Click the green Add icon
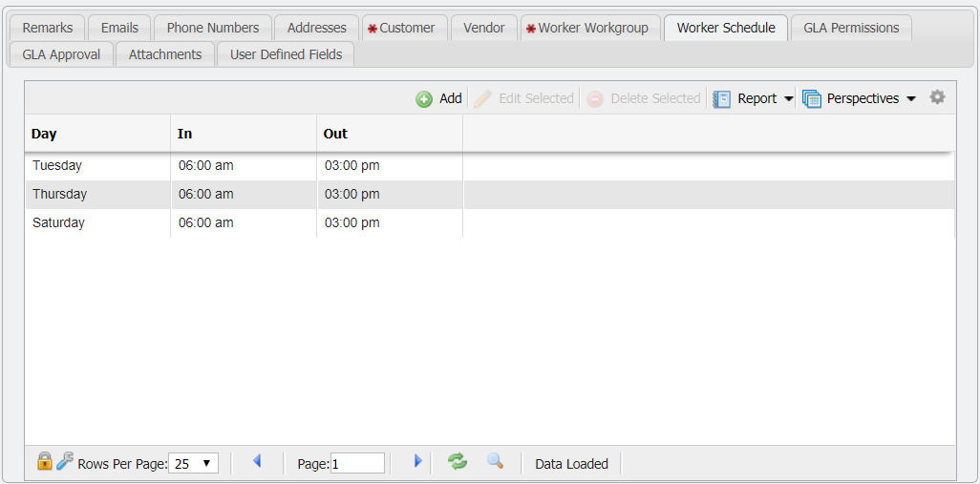This screenshot has height=484, width=980. pyautogui.click(x=424, y=99)
